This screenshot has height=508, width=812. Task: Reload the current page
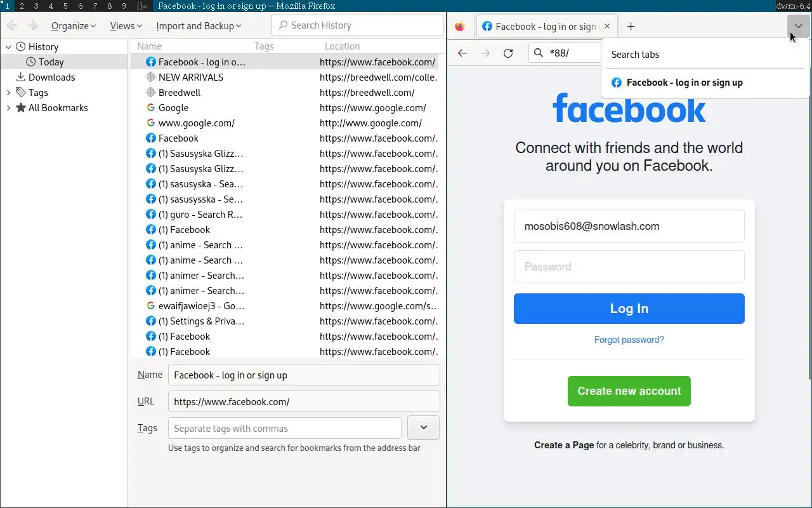point(508,53)
